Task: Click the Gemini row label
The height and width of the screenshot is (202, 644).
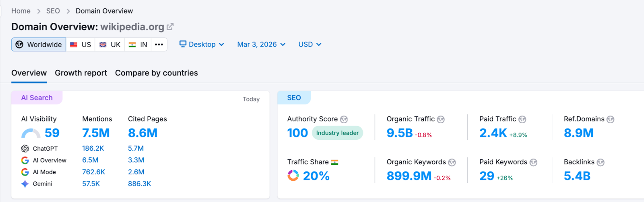Action: tap(43, 184)
